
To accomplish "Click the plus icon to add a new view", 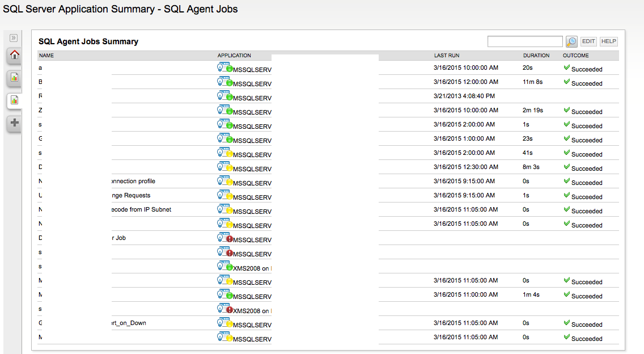I will [13, 123].
